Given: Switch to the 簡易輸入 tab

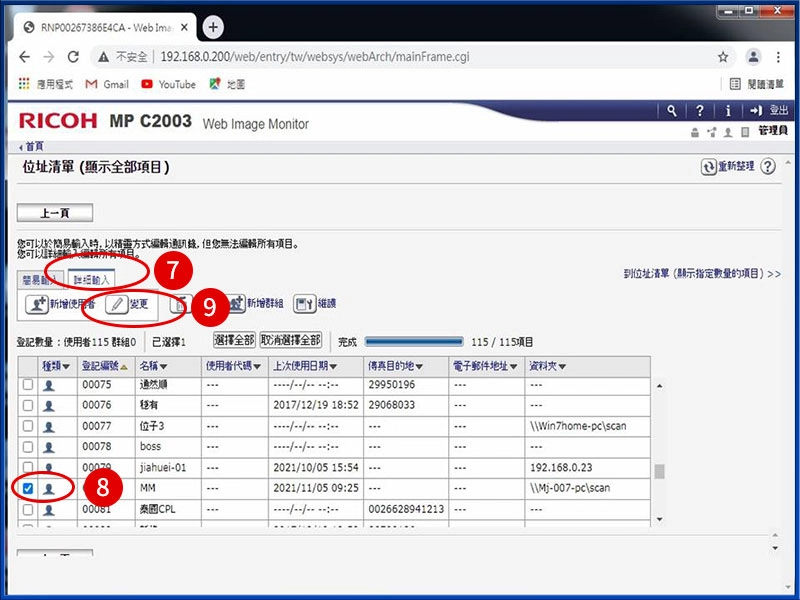Looking at the screenshot, I should click(x=41, y=279).
